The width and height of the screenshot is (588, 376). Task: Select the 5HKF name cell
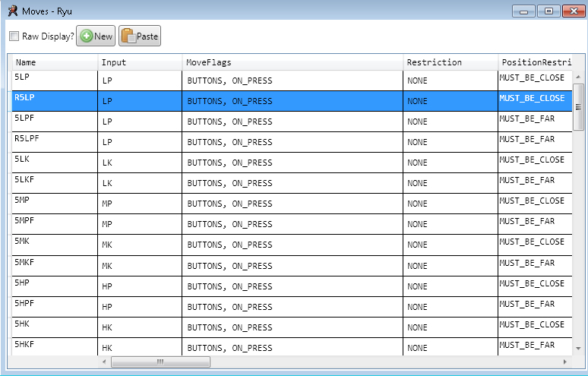click(55, 347)
